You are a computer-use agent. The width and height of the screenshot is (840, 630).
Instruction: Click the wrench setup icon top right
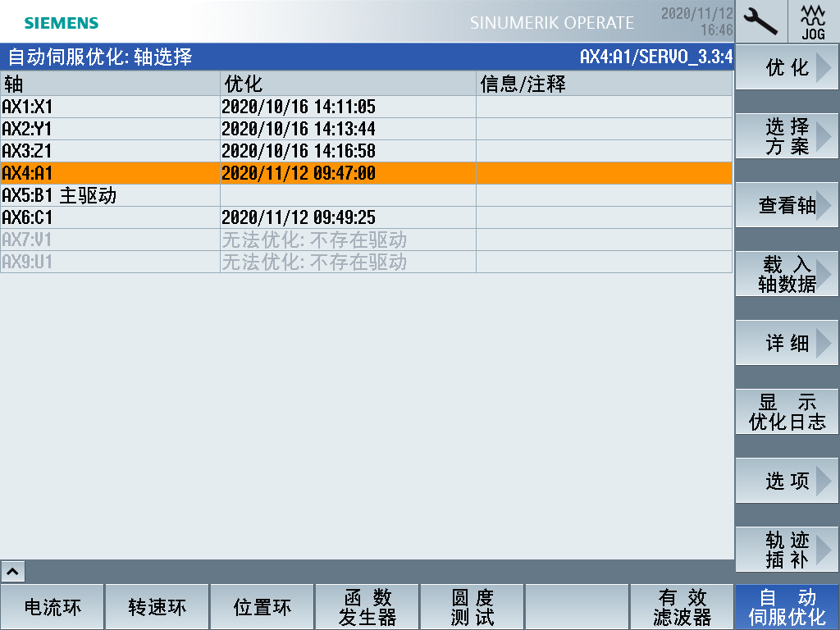point(759,21)
